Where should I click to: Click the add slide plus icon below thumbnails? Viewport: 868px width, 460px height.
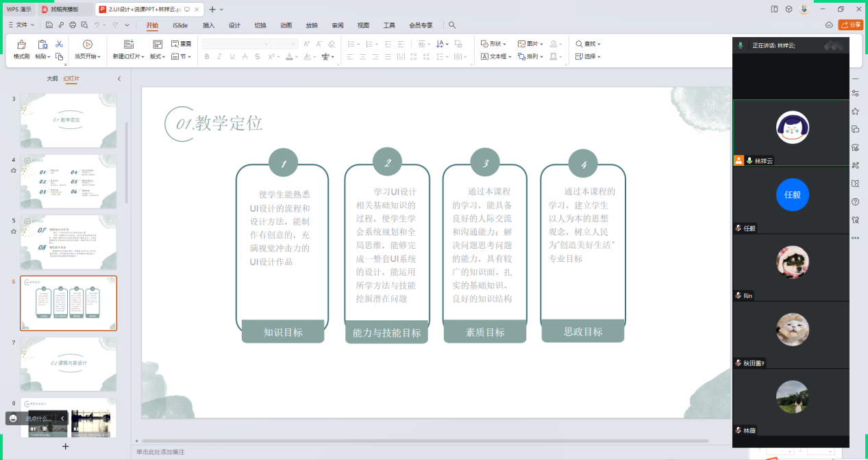[x=66, y=446]
